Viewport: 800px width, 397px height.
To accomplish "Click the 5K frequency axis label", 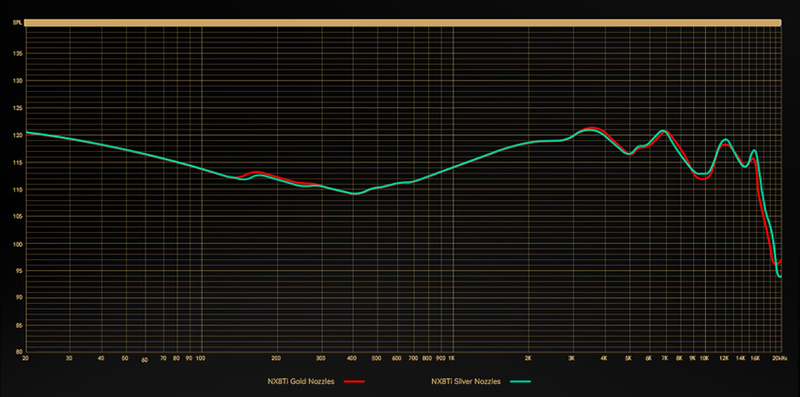I will (629, 358).
